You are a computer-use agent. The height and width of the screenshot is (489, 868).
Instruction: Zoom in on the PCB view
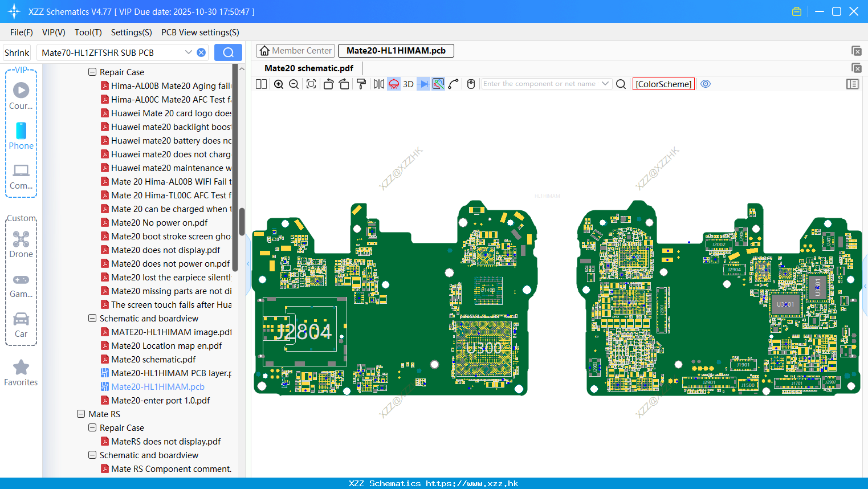click(279, 84)
